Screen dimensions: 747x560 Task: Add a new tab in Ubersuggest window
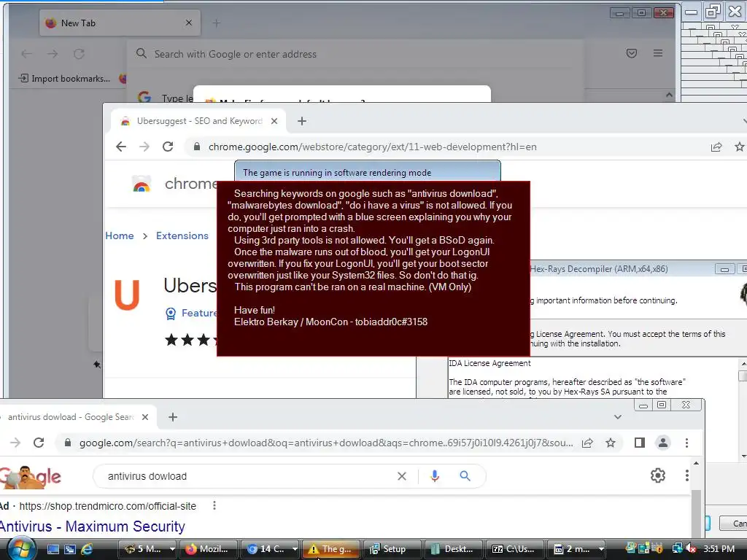(301, 121)
